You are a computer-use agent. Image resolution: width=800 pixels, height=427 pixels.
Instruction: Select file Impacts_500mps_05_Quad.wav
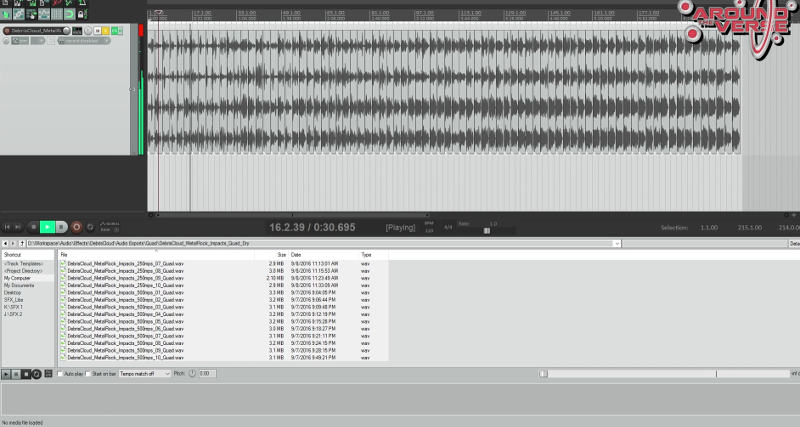tap(126, 321)
